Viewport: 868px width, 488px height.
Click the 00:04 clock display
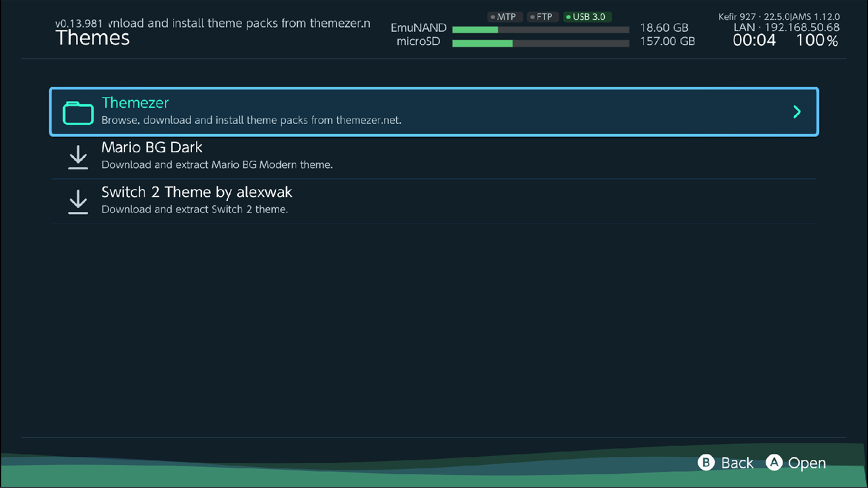[x=754, y=41]
